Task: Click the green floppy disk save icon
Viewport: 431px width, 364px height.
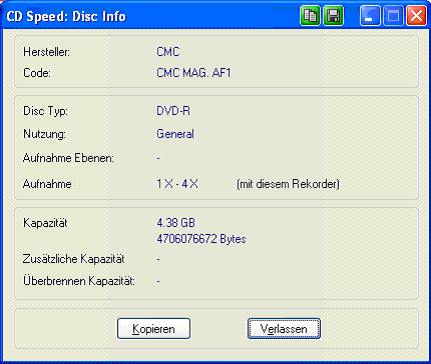Action: tap(333, 16)
